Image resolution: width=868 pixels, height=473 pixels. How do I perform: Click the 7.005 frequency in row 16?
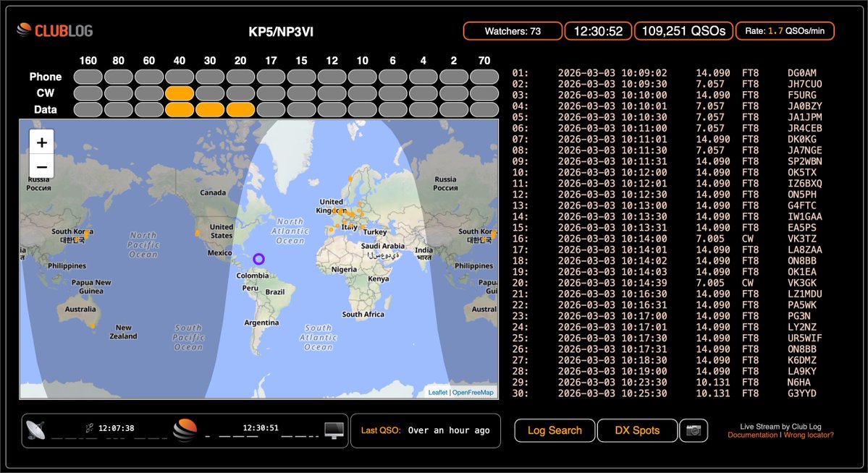[710, 239]
